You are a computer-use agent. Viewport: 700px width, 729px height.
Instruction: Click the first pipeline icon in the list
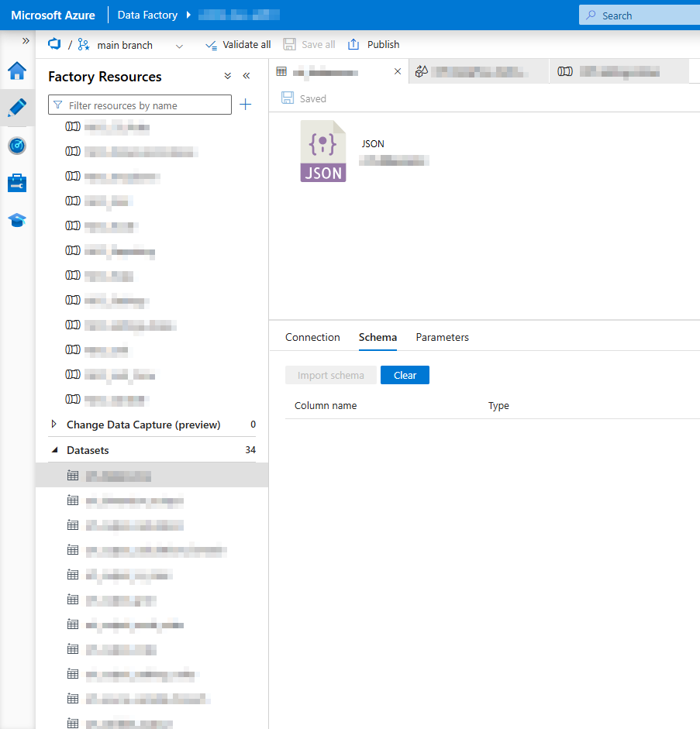(x=73, y=126)
